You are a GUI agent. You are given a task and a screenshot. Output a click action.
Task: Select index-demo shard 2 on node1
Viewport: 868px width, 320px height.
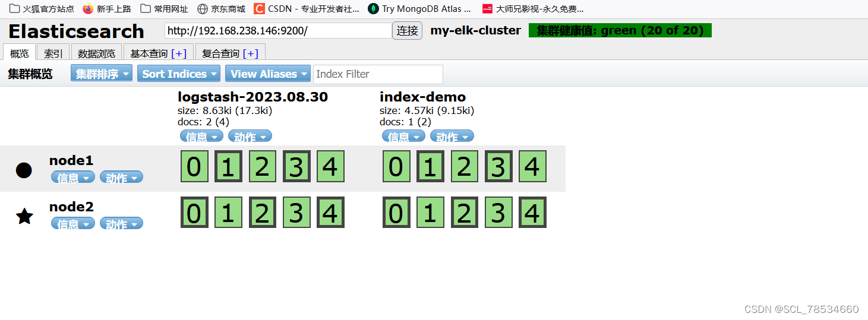coord(465,166)
